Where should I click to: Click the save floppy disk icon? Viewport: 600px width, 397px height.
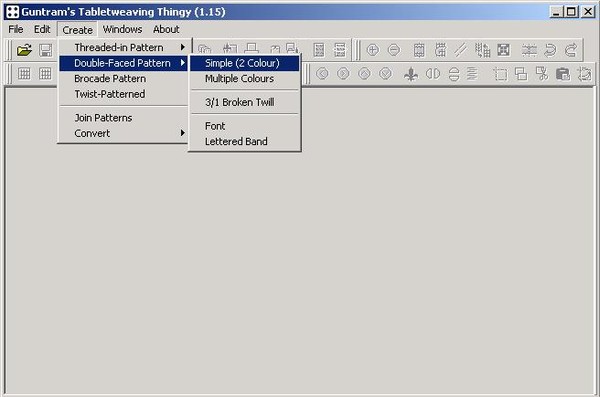pos(46,50)
